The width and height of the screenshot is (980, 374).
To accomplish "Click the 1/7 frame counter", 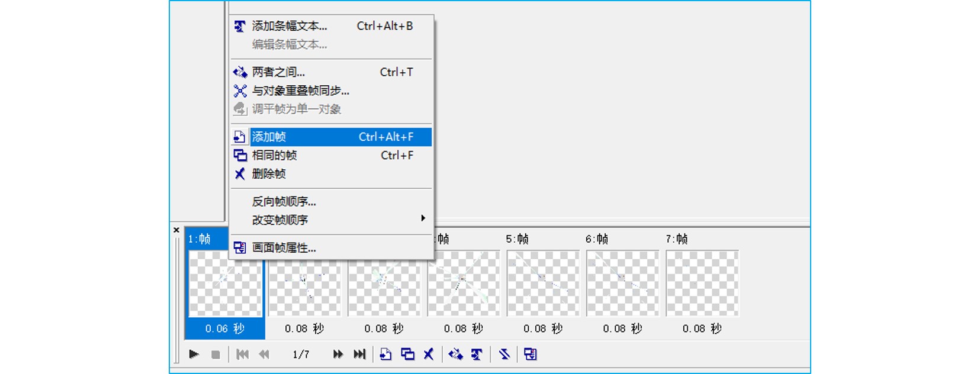I will 301,354.
